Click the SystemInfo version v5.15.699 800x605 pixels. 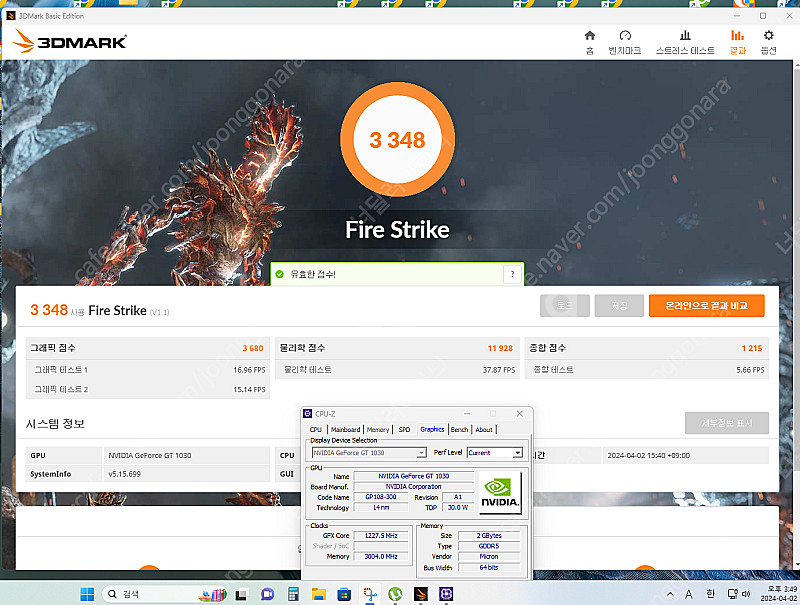click(124, 474)
